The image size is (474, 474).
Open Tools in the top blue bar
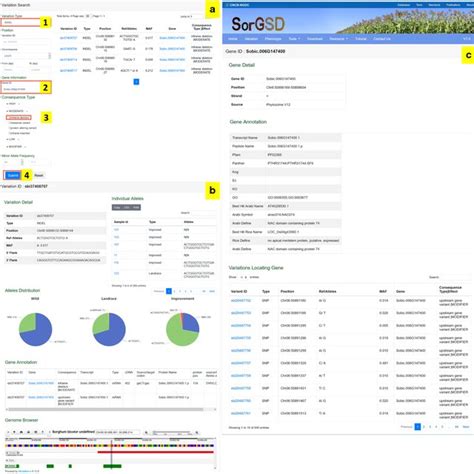(419, 5)
